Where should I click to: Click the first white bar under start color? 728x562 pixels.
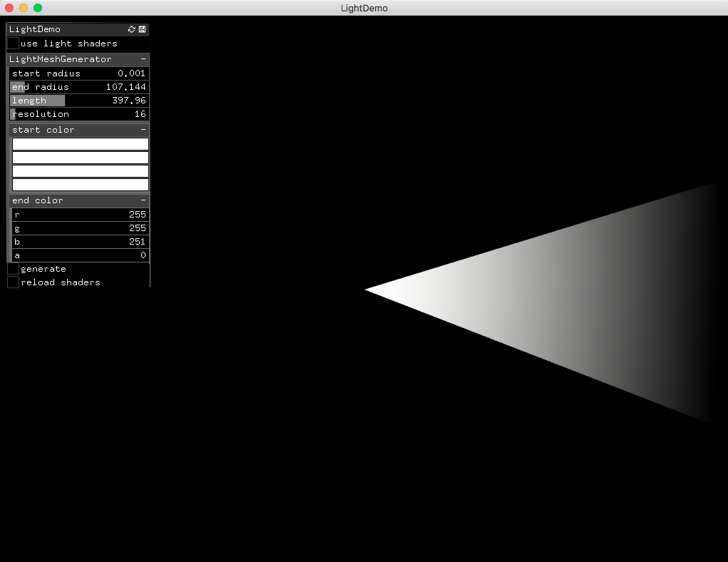coord(79,143)
